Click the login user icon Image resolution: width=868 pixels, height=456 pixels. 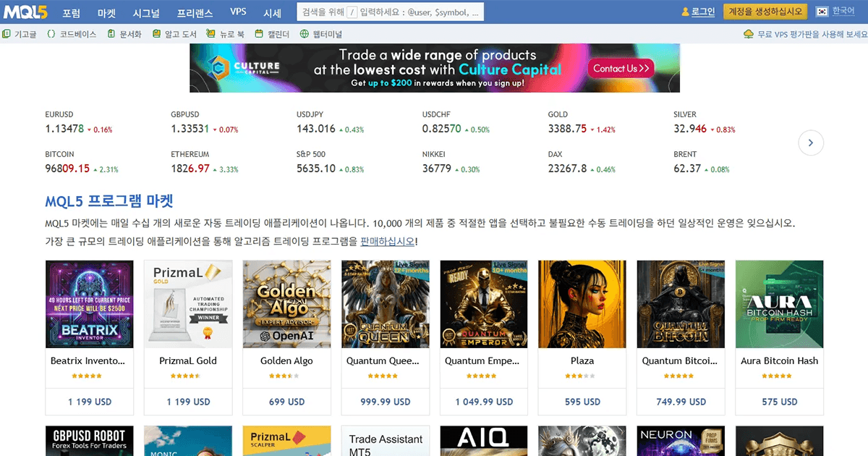686,12
